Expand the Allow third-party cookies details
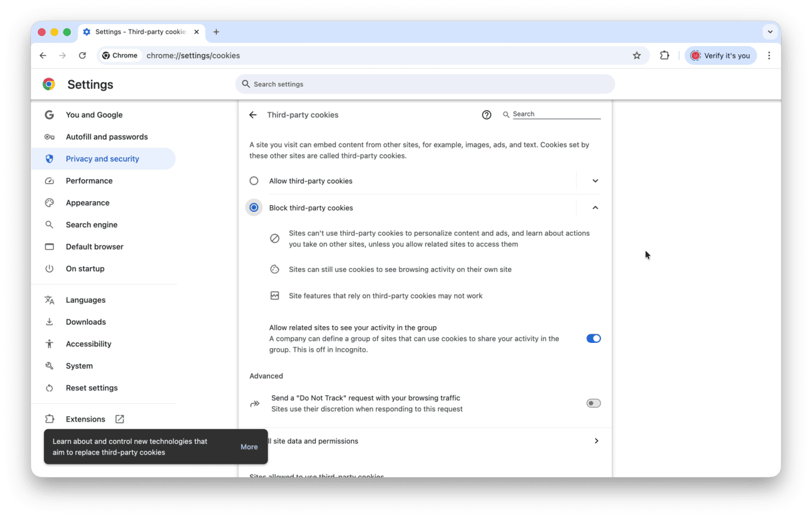 pos(595,181)
